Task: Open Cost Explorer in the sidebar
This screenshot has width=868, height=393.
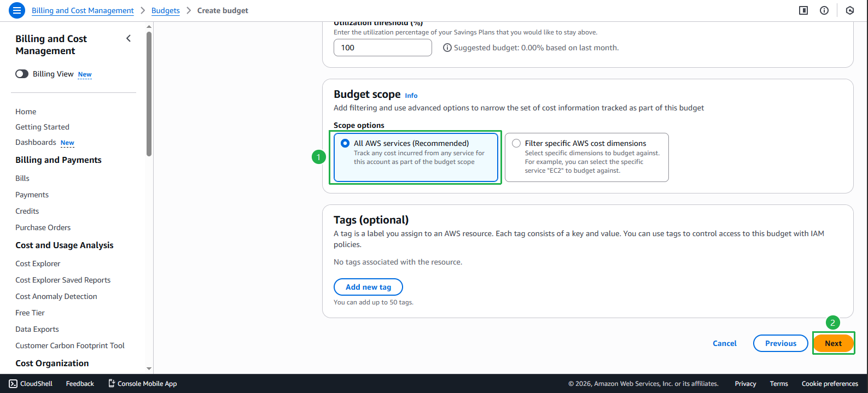Action: [x=38, y=263]
